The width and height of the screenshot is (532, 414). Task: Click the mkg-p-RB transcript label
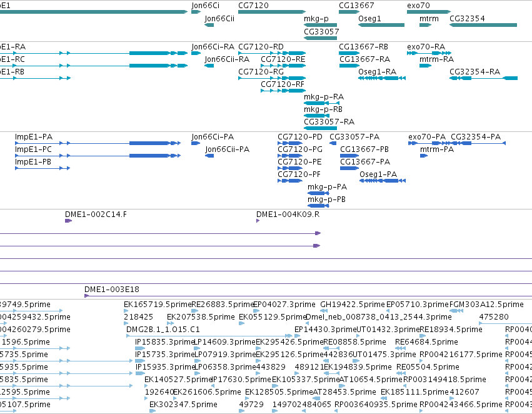[323, 109]
